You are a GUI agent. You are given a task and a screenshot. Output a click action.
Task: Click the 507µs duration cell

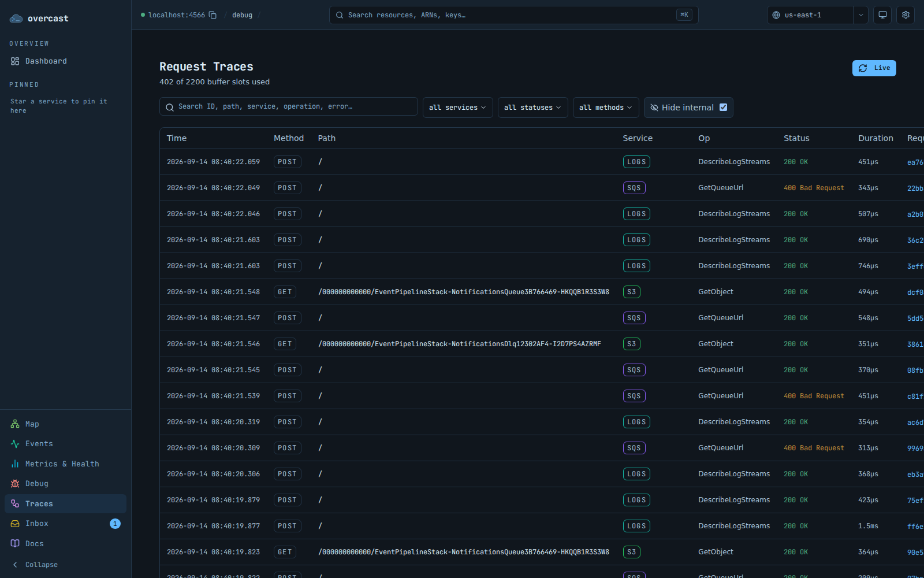[x=868, y=214]
